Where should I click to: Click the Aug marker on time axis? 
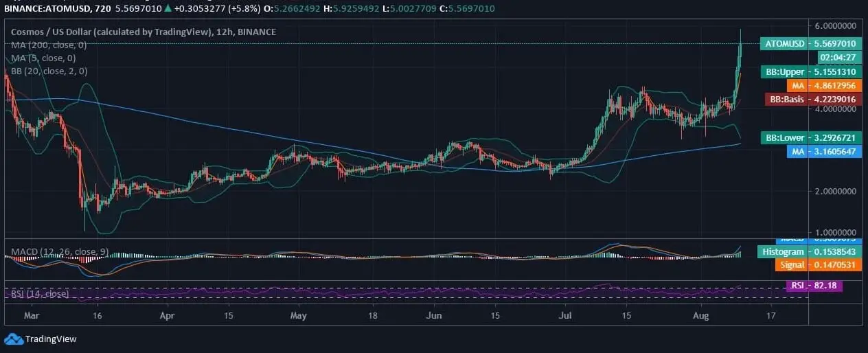[x=701, y=315]
